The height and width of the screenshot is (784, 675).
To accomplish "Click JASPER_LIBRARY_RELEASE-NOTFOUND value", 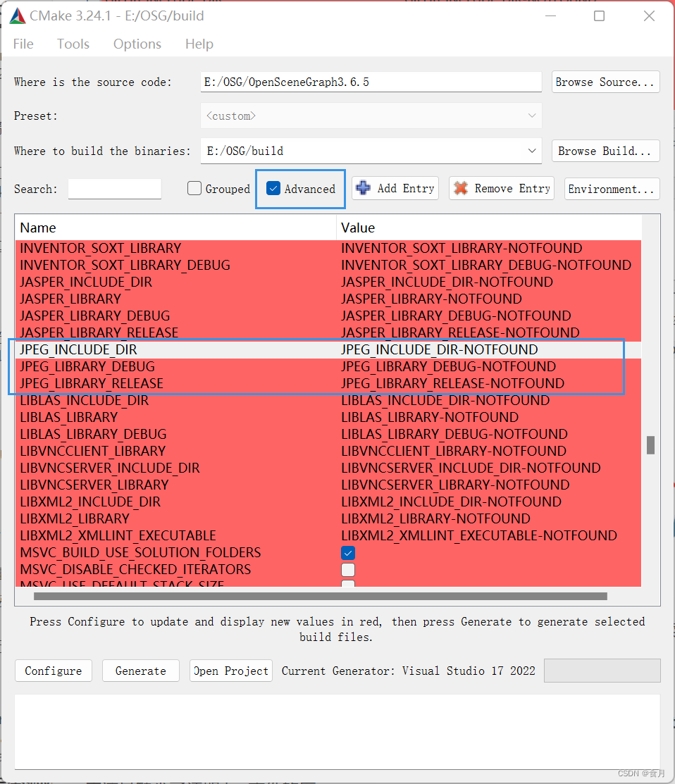I will (x=460, y=333).
